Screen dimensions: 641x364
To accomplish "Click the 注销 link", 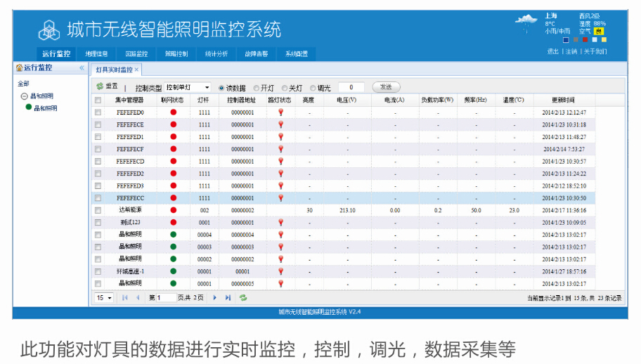I will click(x=571, y=51).
